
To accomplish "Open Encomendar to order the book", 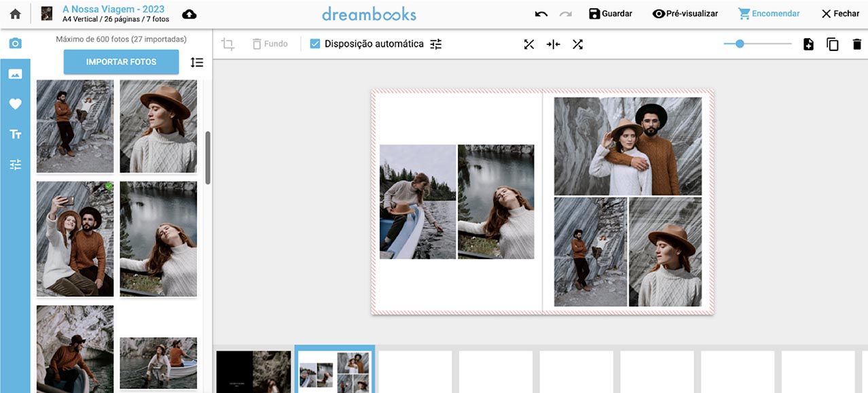I will 769,14.
